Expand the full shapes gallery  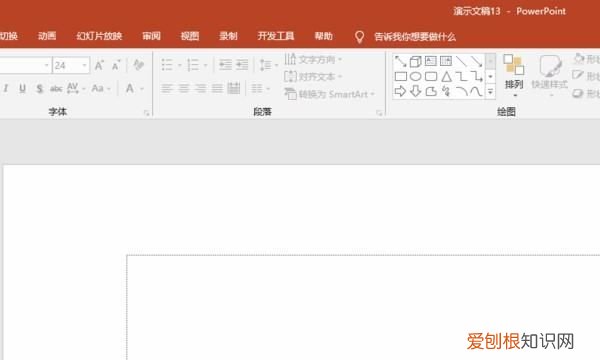pyautogui.click(x=490, y=92)
